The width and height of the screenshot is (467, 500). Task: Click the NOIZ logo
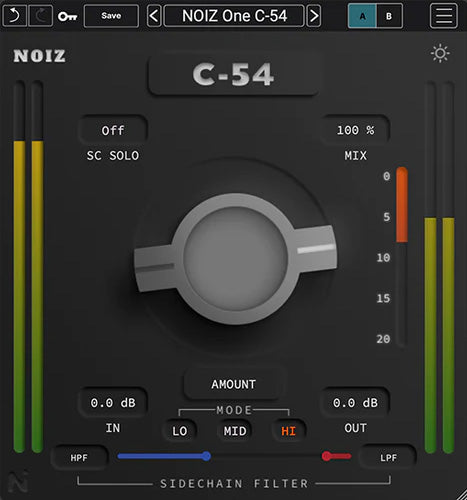(39, 56)
